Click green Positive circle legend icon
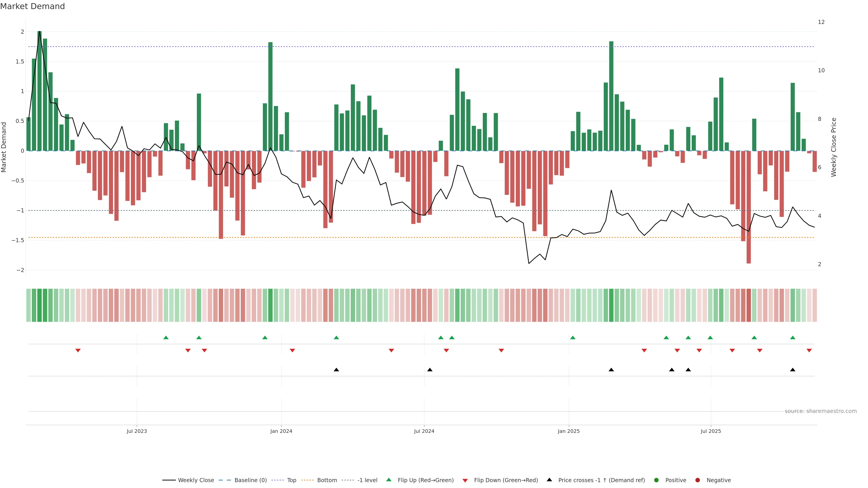The width and height of the screenshot is (868, 488). point(656,480)
